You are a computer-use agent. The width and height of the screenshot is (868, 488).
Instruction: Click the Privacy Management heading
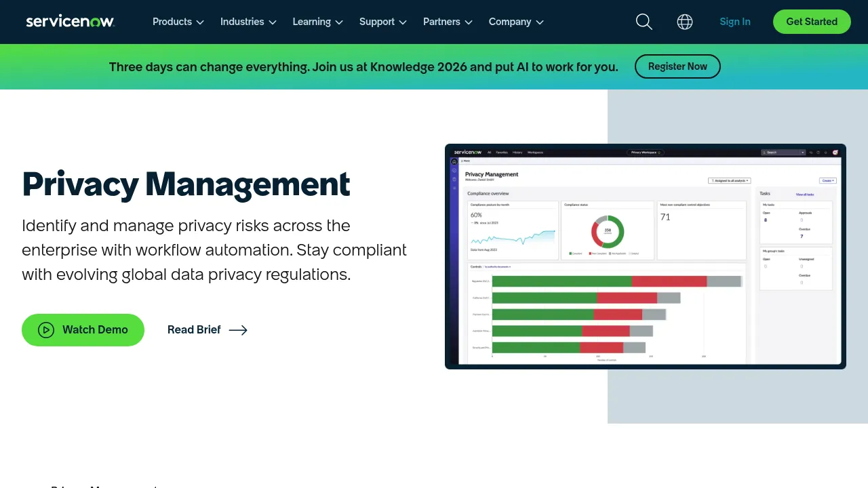click(186, 184)
